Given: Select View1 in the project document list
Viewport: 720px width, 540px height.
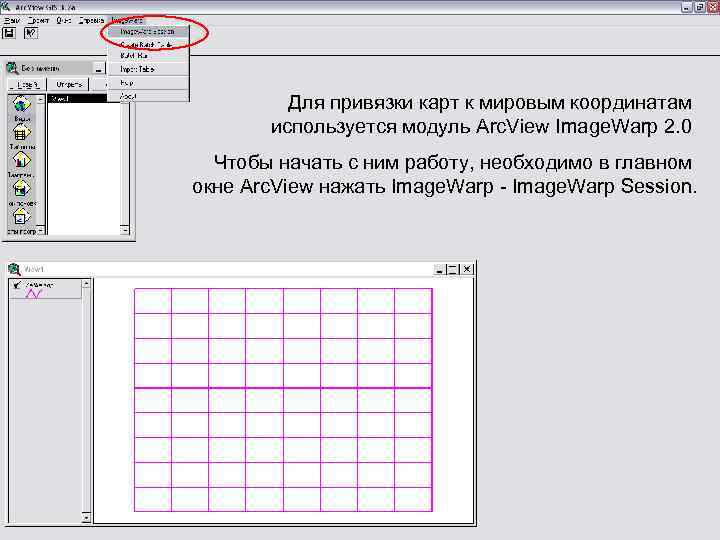Looking at the screenshot, I should [x=77, y=98].
